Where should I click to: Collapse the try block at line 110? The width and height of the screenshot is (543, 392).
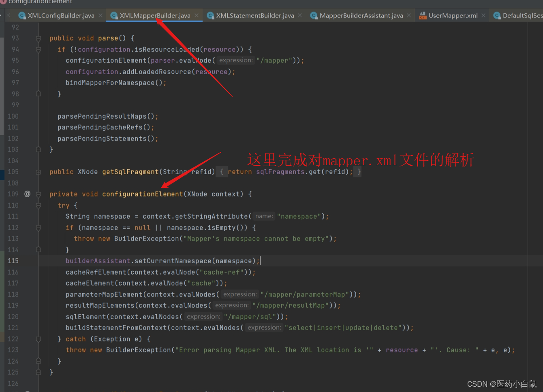pyautogui.click(x=38, y=205)
